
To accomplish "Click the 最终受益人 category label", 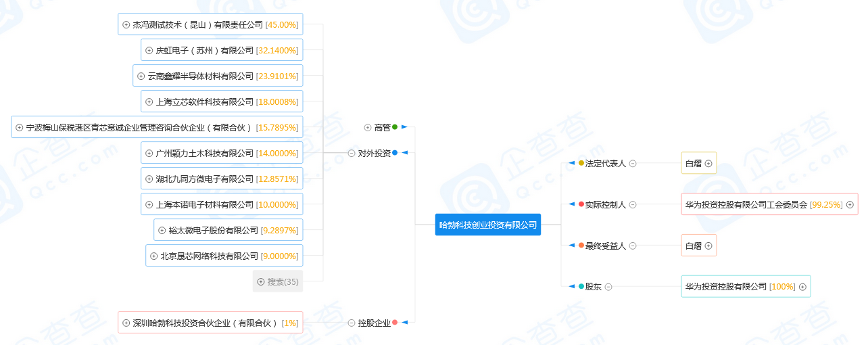I will [x=606, y=246].
